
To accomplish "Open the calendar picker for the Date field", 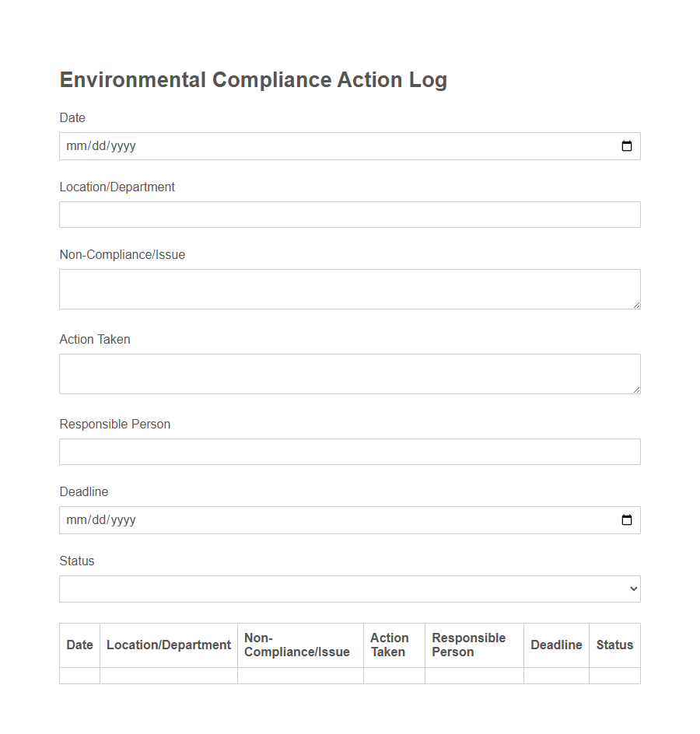I will [x=627, y=145].
